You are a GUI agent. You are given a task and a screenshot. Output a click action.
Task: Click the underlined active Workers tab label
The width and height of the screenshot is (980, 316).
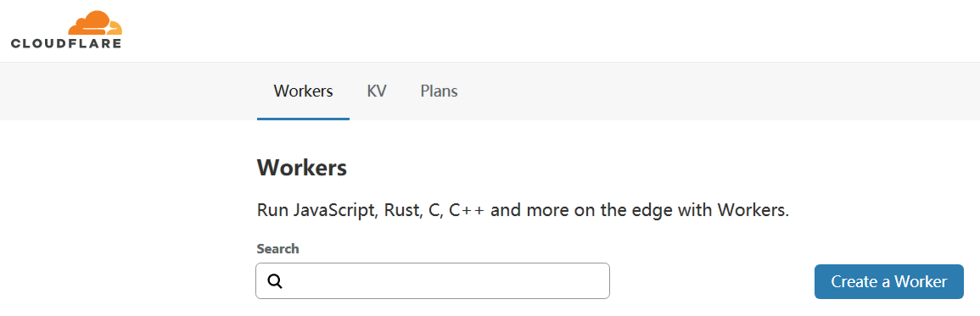303,91
